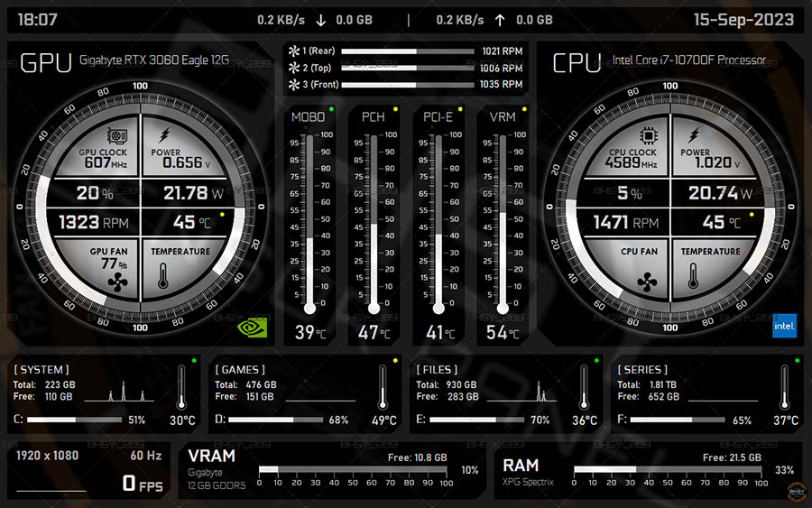
Task: Click the FILES drive thermometer icon
Action: 584,387
